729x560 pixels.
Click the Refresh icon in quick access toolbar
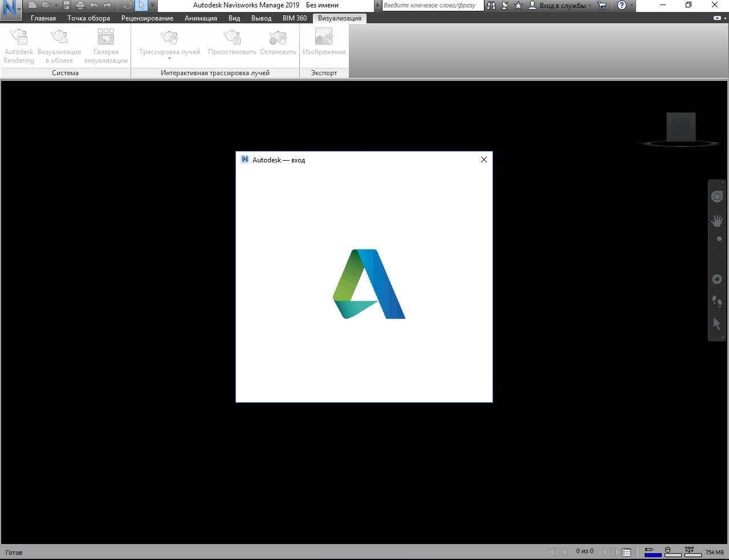128,5
